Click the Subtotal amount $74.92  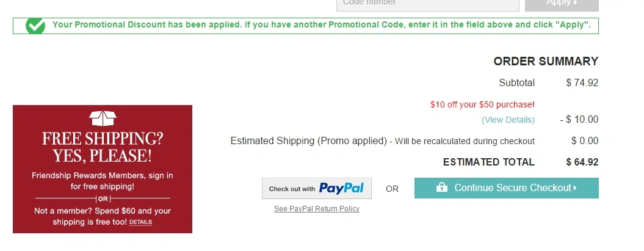[582, 83]
